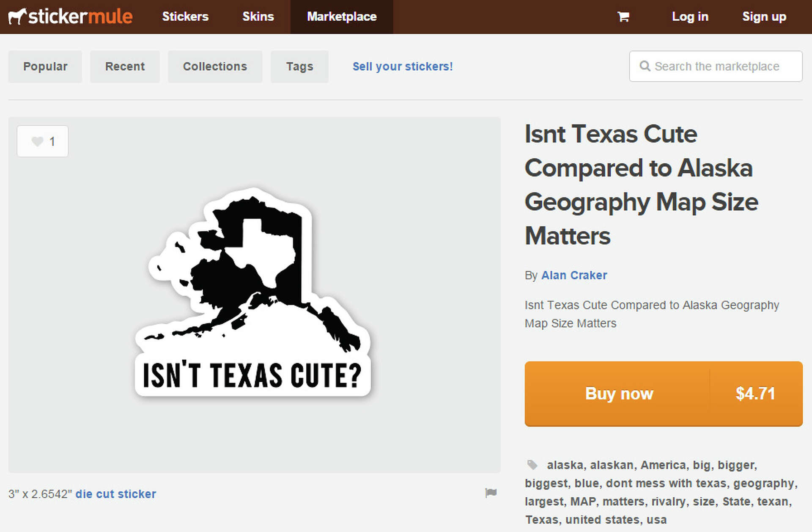Click inside the Search the marketplace field

[719, 66]
